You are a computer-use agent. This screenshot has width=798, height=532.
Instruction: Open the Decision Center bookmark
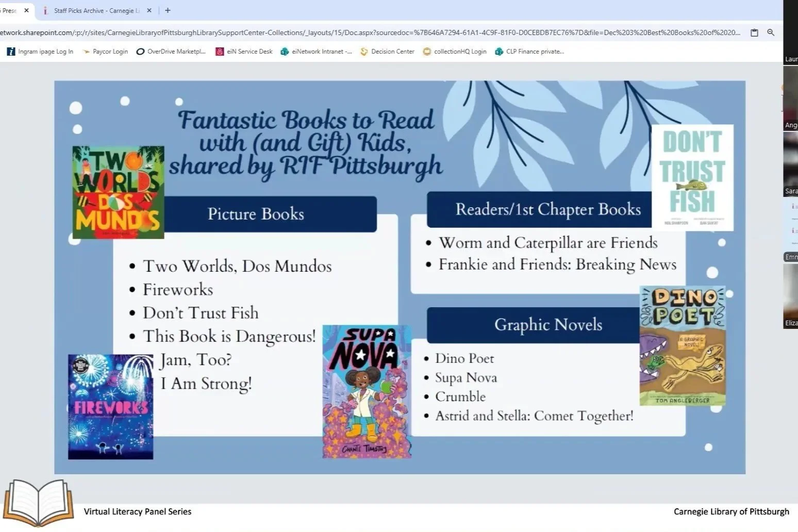pos(387,51)
